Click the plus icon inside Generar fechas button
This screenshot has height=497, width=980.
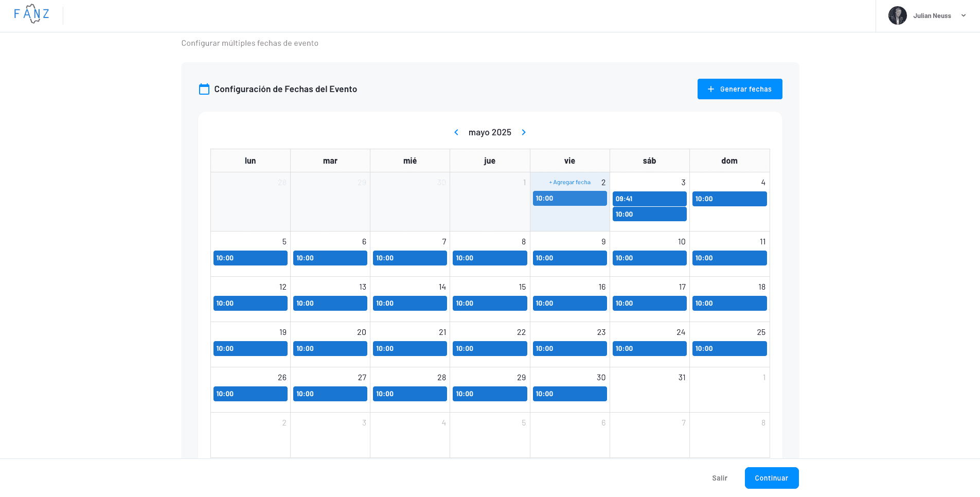(x=710, y=88)
